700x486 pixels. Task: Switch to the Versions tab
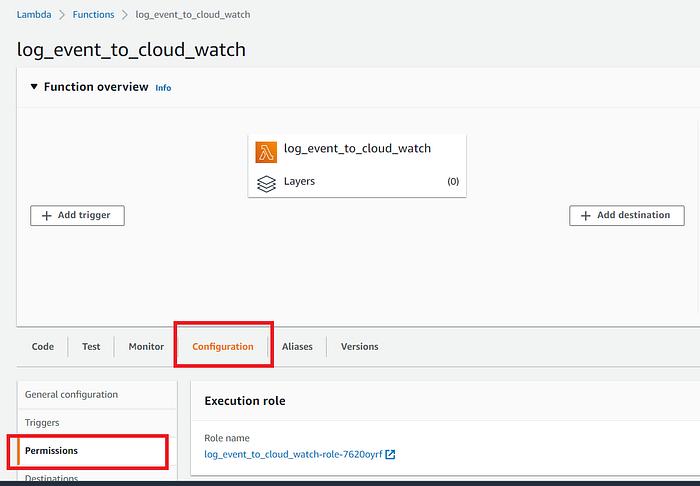(360, 347)
